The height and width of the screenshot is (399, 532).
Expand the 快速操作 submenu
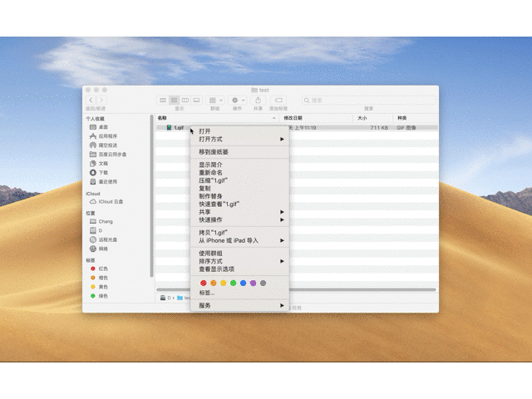coord(240,219)
